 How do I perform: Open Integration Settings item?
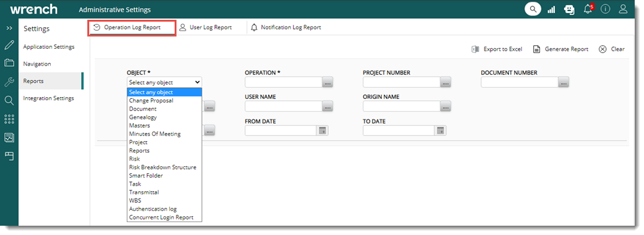tap(48, 98)
